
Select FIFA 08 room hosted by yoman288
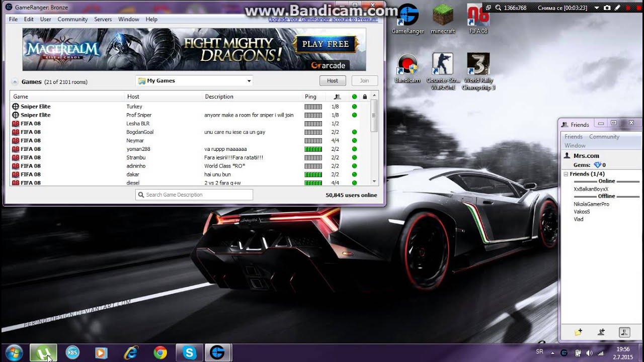coord(190,149)
